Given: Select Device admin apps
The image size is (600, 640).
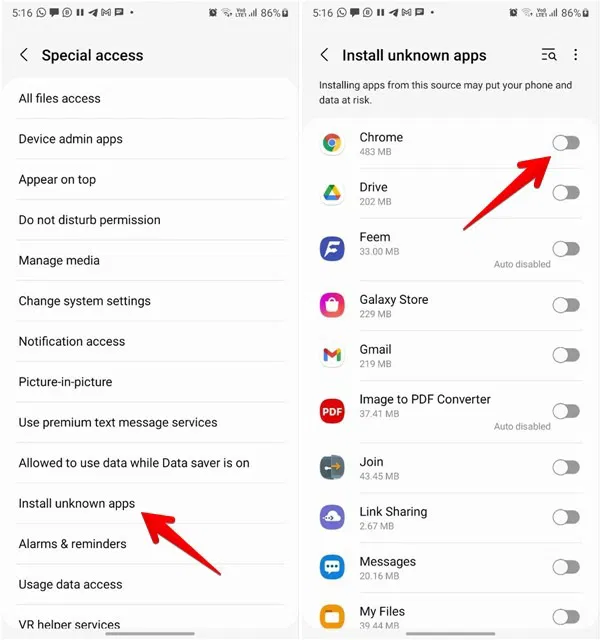Looking at the screenshot, I should (x=71, y=139).
